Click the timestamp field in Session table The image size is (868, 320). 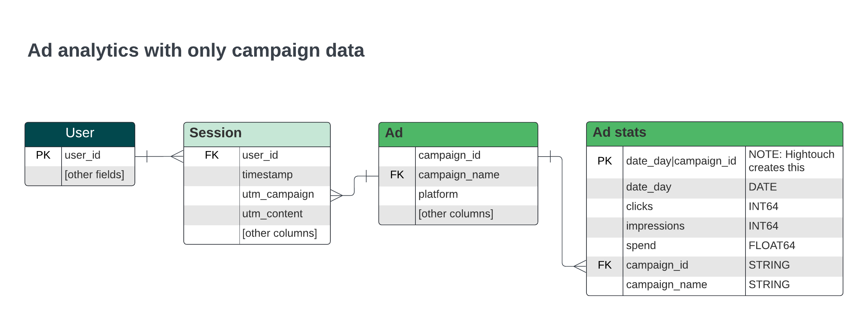pyautogui.click(x=267, y=175)
